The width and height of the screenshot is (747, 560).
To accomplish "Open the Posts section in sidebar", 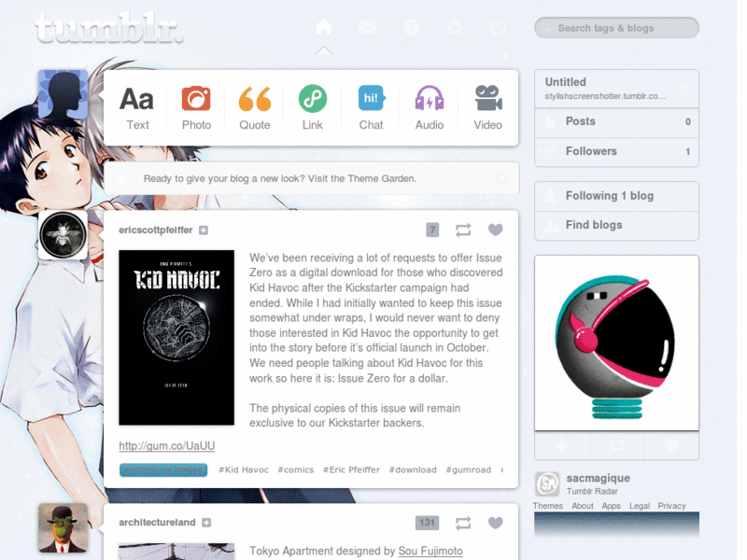I will click(616, 122).
